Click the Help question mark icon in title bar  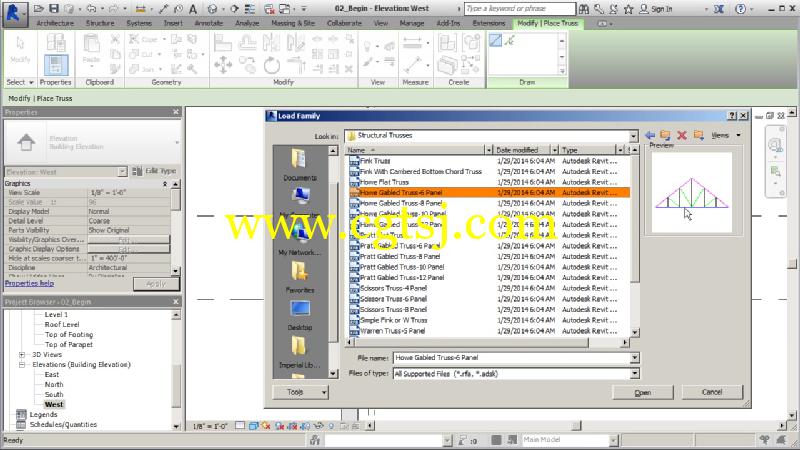pos(741,9)
